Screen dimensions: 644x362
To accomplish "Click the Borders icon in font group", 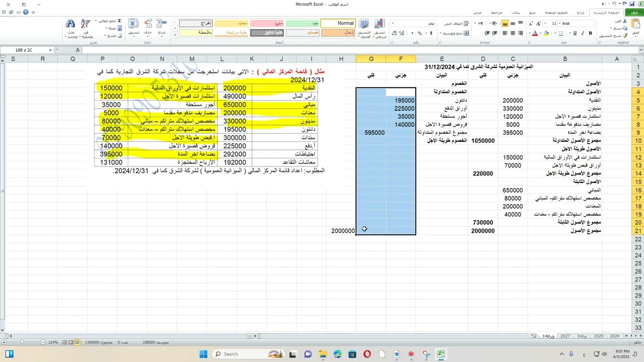I will coord(561,33).
